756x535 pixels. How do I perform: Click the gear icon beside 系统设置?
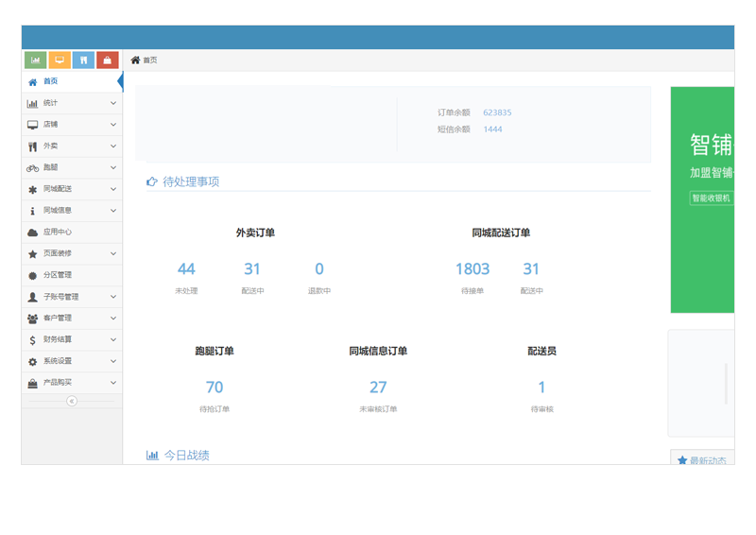32,361
